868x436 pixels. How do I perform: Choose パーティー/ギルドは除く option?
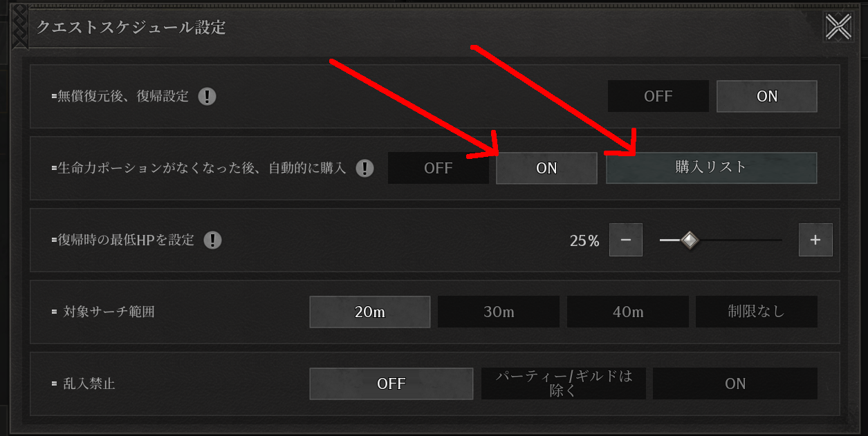pyautogui.click(x=564, y=383)
